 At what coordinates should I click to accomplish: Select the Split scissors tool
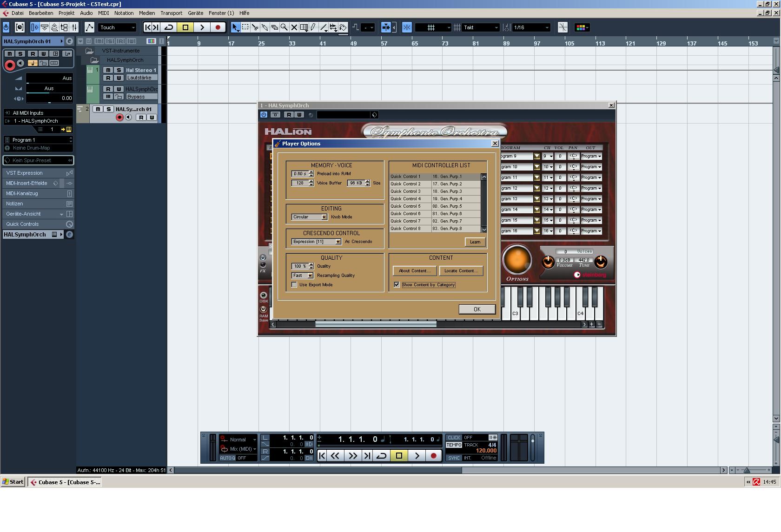[255, 27]
